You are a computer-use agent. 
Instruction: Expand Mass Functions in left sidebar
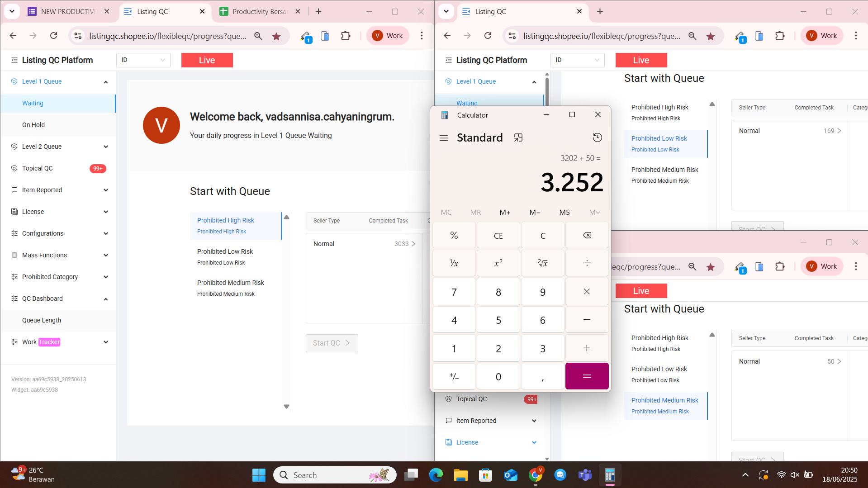tap(106, 255)
